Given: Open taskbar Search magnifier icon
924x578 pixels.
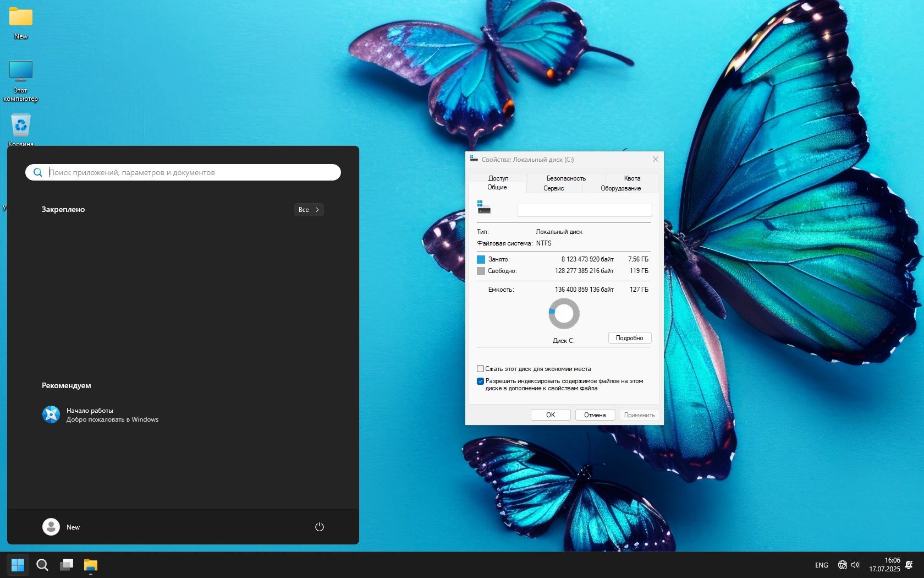Looking at the screenshot, I should pos(42,565).
